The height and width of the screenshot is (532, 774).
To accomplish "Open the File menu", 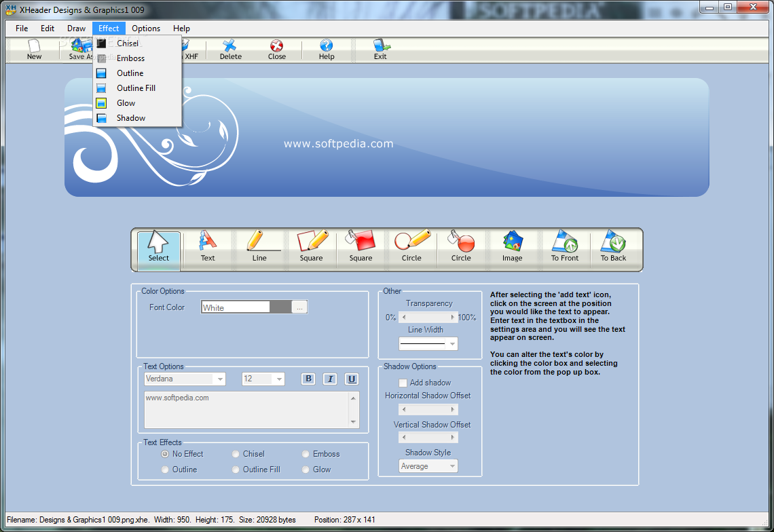I will (x=22, y=28).
